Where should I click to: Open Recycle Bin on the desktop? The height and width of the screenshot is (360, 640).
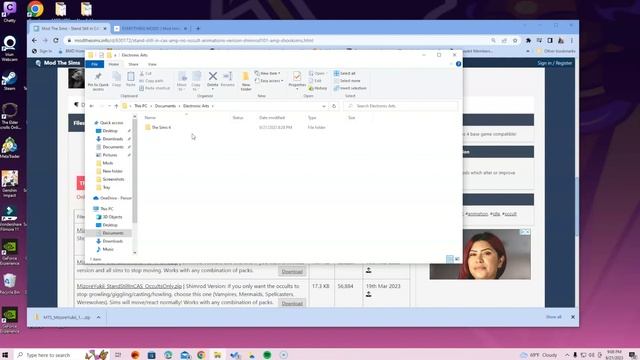tap(9, 284)
